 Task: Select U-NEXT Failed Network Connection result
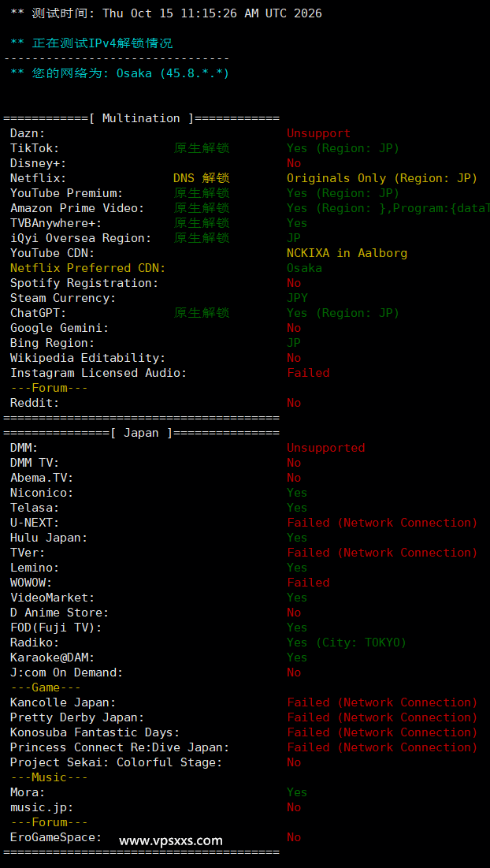(382, 523)
